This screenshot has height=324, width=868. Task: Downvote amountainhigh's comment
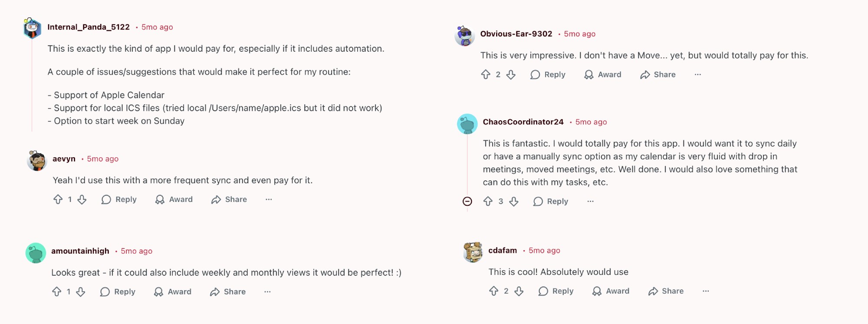[82, 291]
